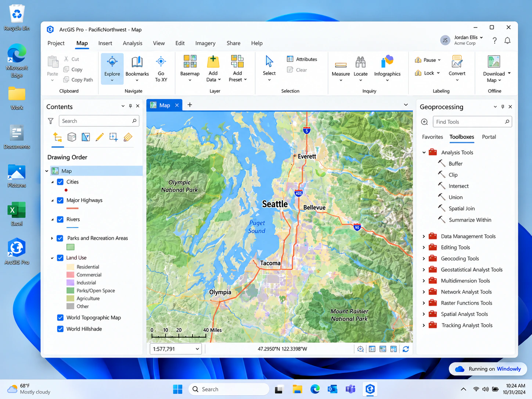The height and width of the screenshot is (399, 532).
Task: Open the Infographics tool
Action: 387,69
